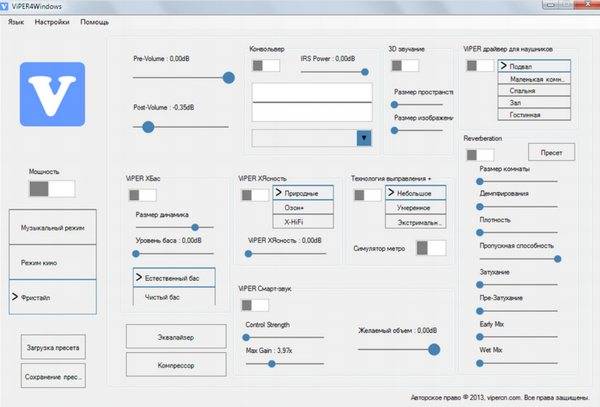Turn on ViPER Смарт-звук toggle
This screenshot has width=600, height=407.
pos(255,305)
